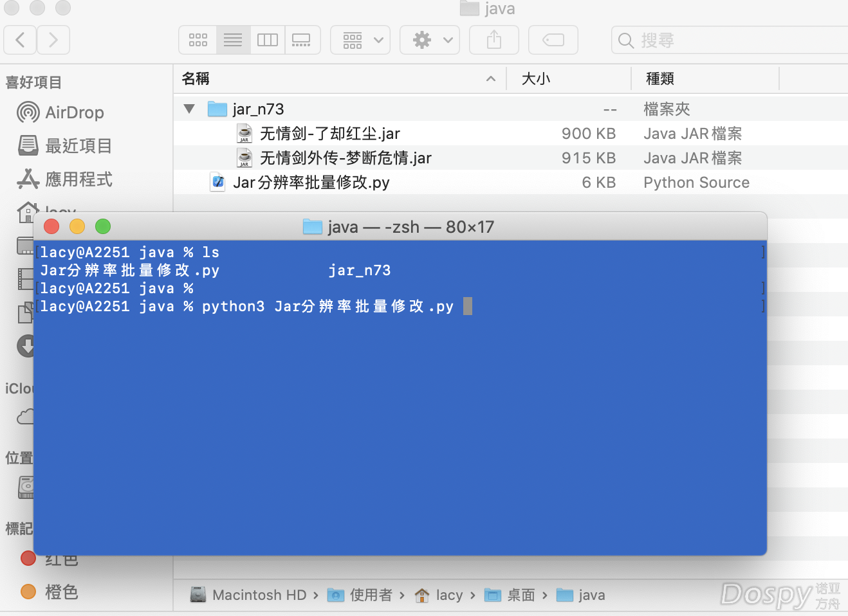Toggle sort direction arrow in 名稱 column

click(x=491, y=78)
